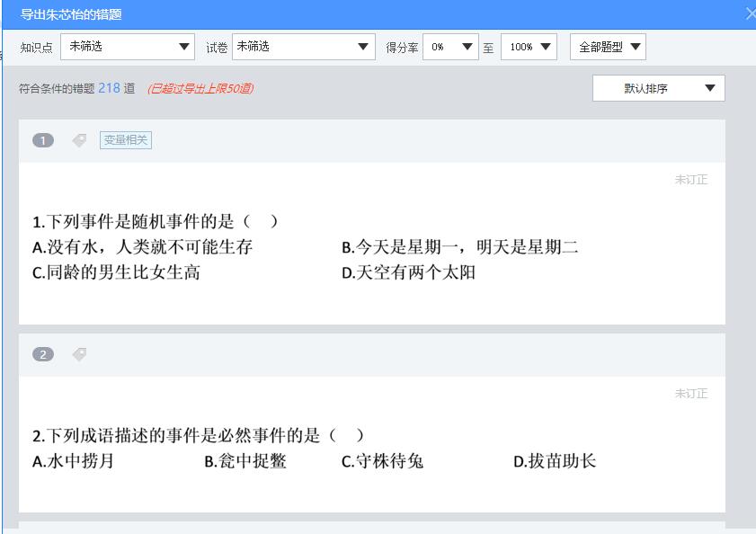Click 未订正 status on question 1

pyautogui.click(x=691, y=180)
